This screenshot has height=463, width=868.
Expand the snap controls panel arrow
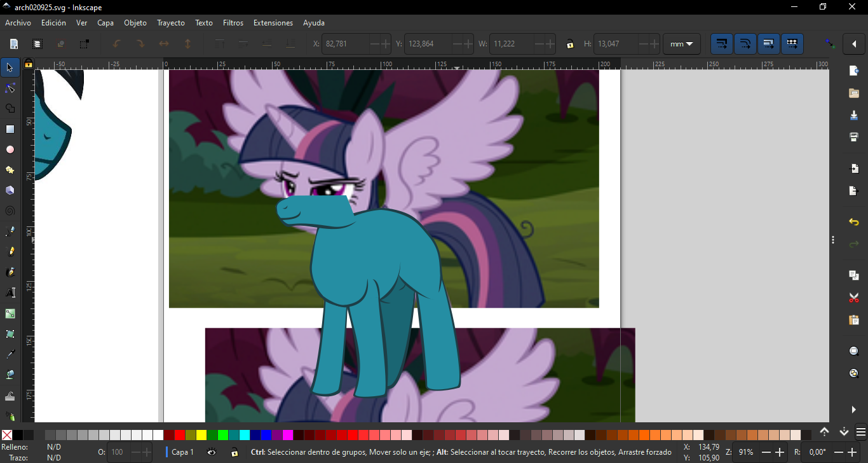853,44
